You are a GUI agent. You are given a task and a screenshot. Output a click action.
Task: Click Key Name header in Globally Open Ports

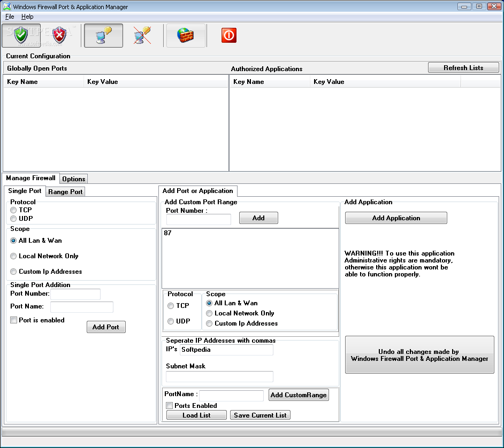tap(43, 82)
